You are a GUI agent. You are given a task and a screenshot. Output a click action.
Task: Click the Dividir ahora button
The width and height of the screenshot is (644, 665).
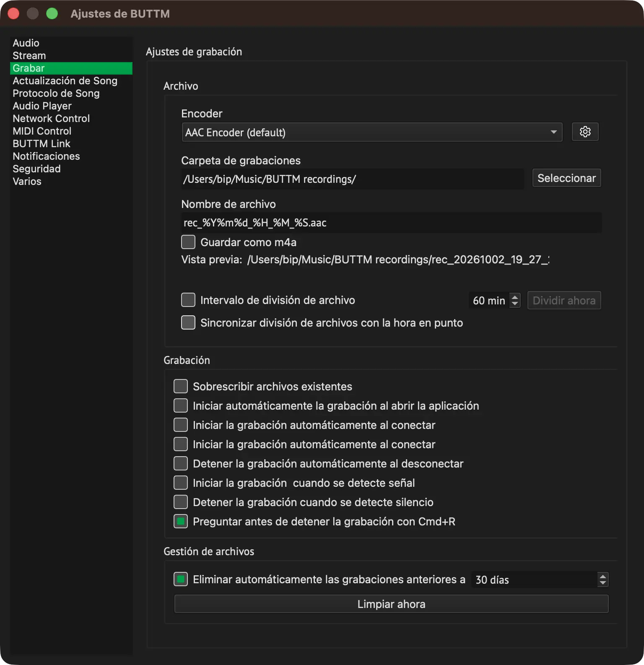pos(564,300)
